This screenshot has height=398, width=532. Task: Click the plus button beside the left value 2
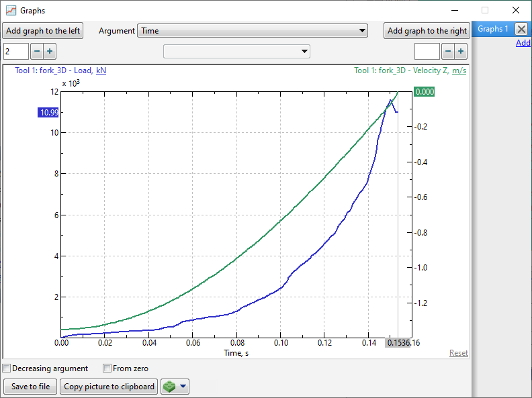coord(50,52)
